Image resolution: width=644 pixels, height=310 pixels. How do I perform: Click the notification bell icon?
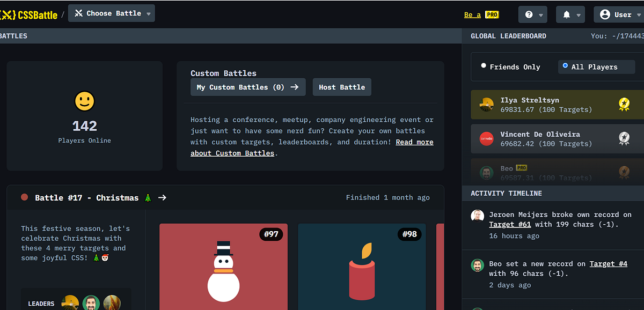click(x=565, y=14)
